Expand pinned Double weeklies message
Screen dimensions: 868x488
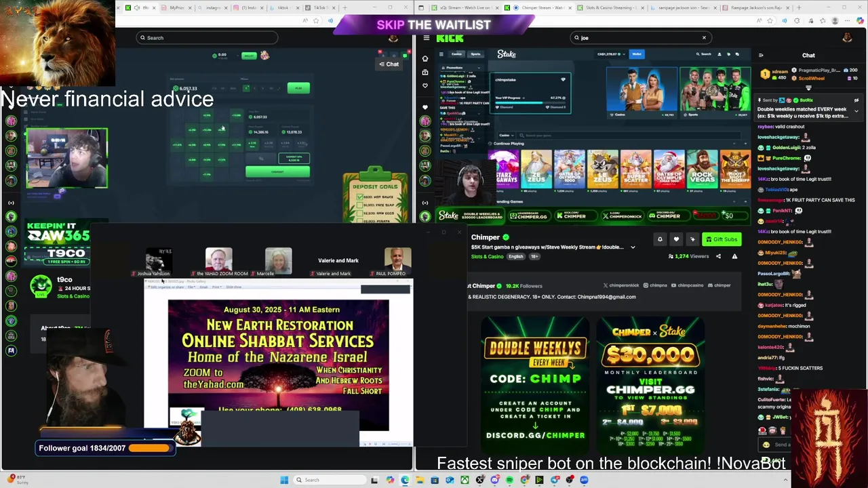point(856,110)
